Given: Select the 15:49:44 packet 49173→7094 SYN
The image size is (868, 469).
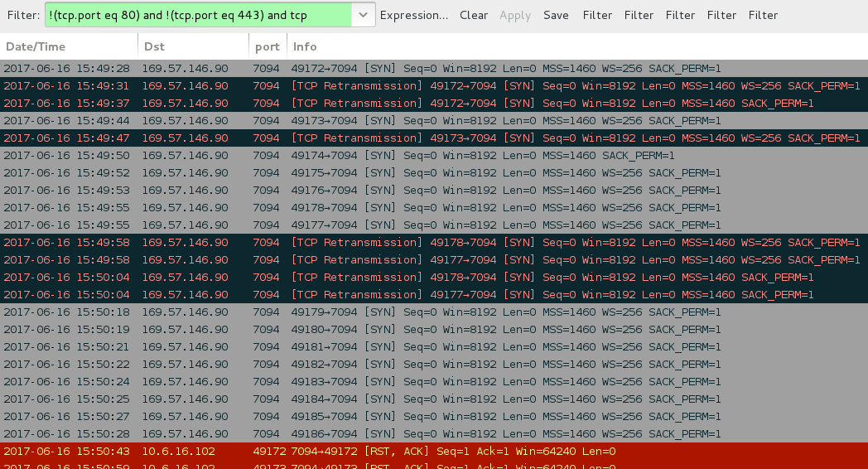Looking at the screenshot, I should [x=434, y=121].
